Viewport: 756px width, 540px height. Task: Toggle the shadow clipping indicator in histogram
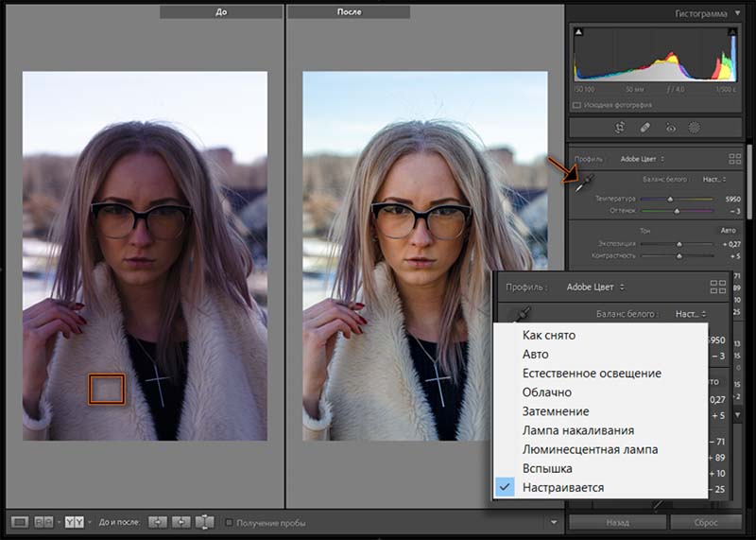pyautogui.click(x=578, y=32)
